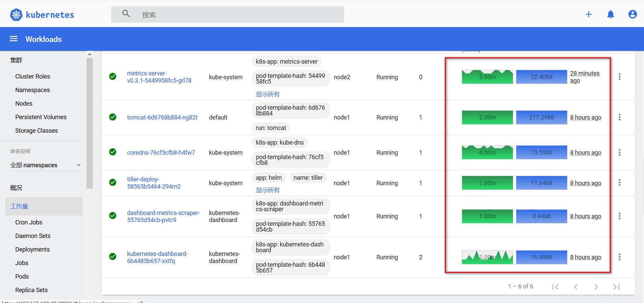Expand labels with 显示所有 for metrics-server
The image size is (644, 303).
pos(268,94)
